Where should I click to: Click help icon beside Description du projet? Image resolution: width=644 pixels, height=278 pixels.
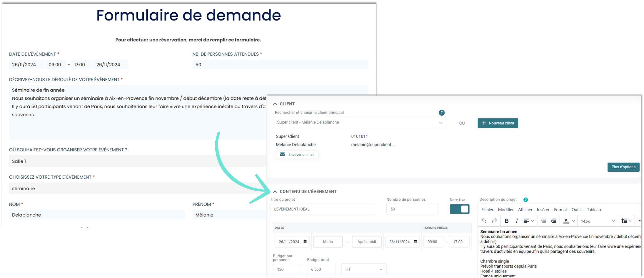(526, 200)
